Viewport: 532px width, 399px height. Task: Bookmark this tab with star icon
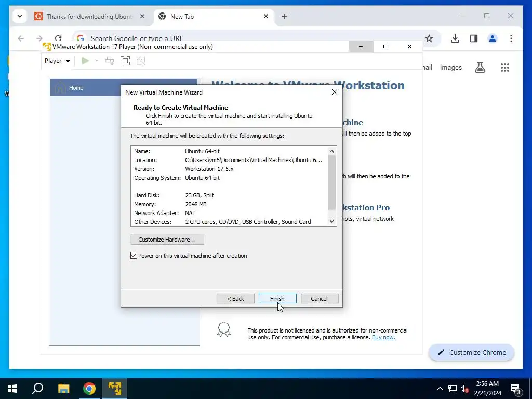(x=429, y=38)
